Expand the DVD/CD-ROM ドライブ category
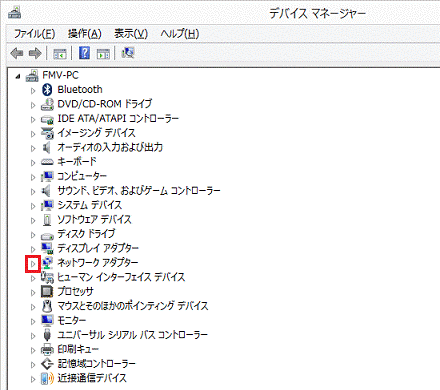The height and width of the screenshot is (390, 440). coord(33,105)
